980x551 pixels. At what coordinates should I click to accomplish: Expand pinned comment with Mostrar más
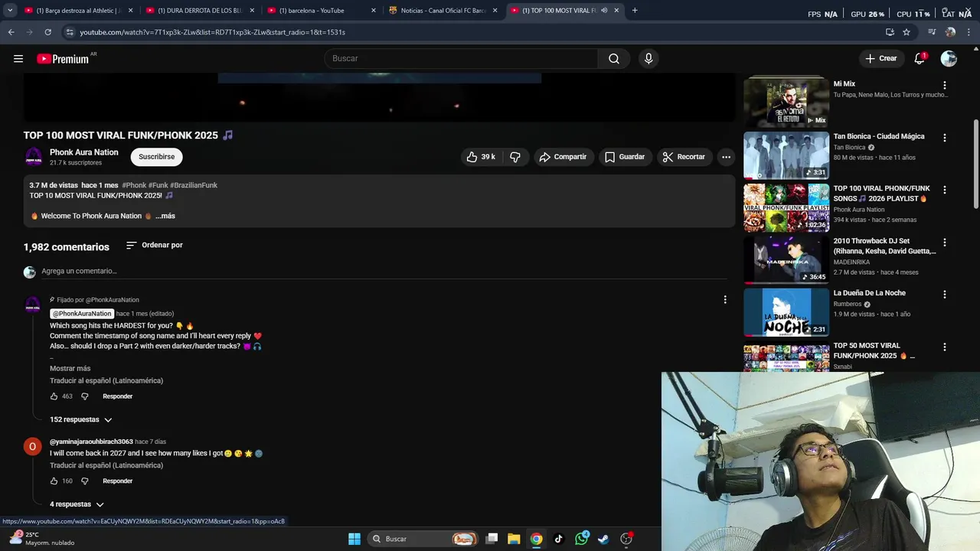(x=70, y=369)
